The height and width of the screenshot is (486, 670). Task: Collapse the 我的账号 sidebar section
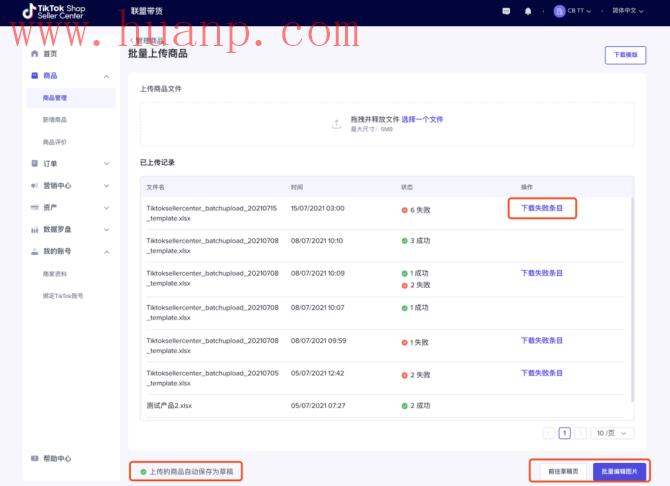(x=106, y=252)
